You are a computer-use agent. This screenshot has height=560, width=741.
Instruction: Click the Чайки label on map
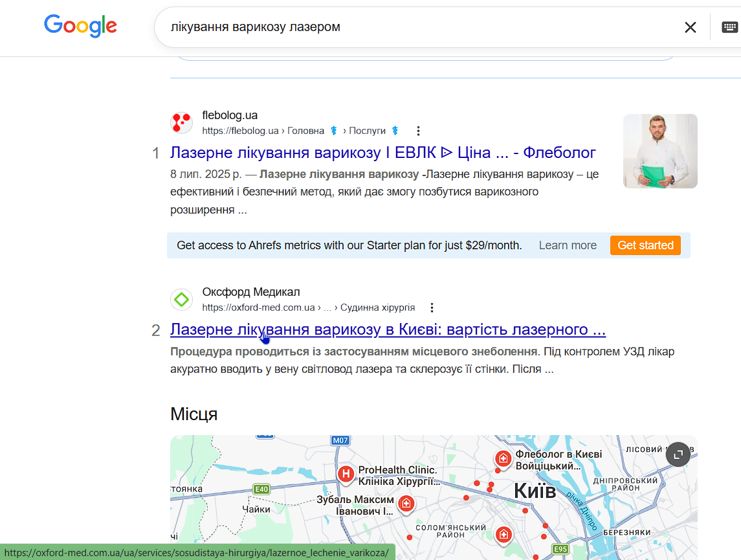256,510
